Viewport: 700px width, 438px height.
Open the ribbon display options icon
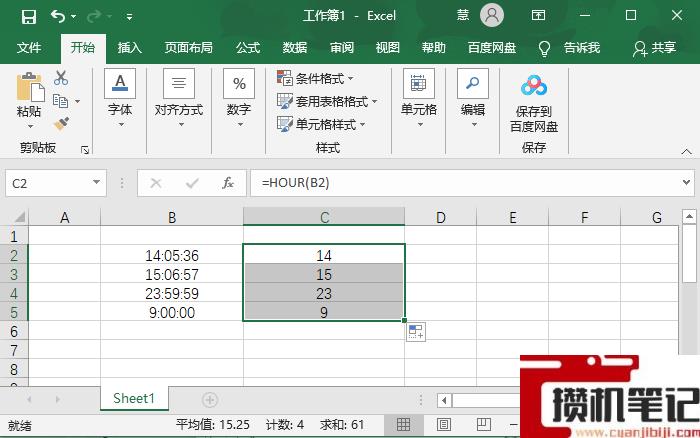538,16
